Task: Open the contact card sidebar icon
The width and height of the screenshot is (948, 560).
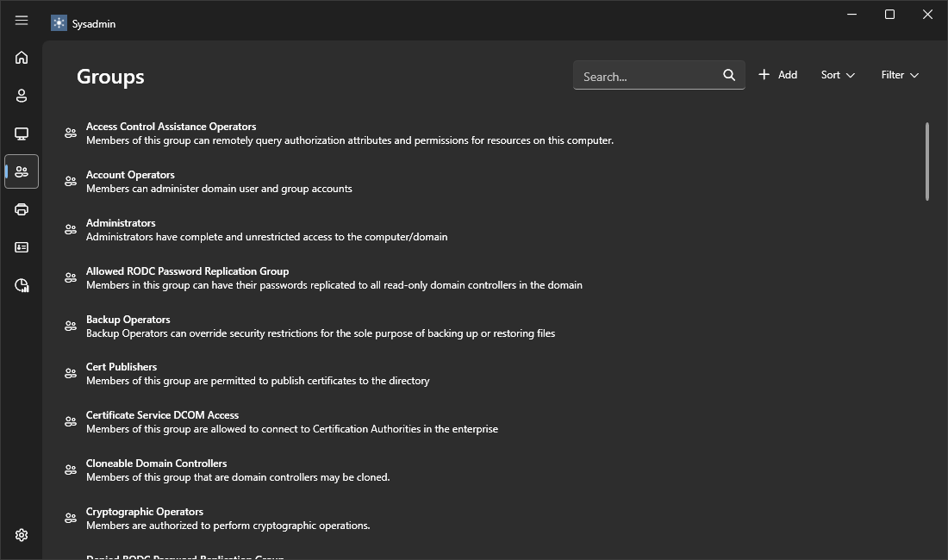Action: tap(22, 247)
